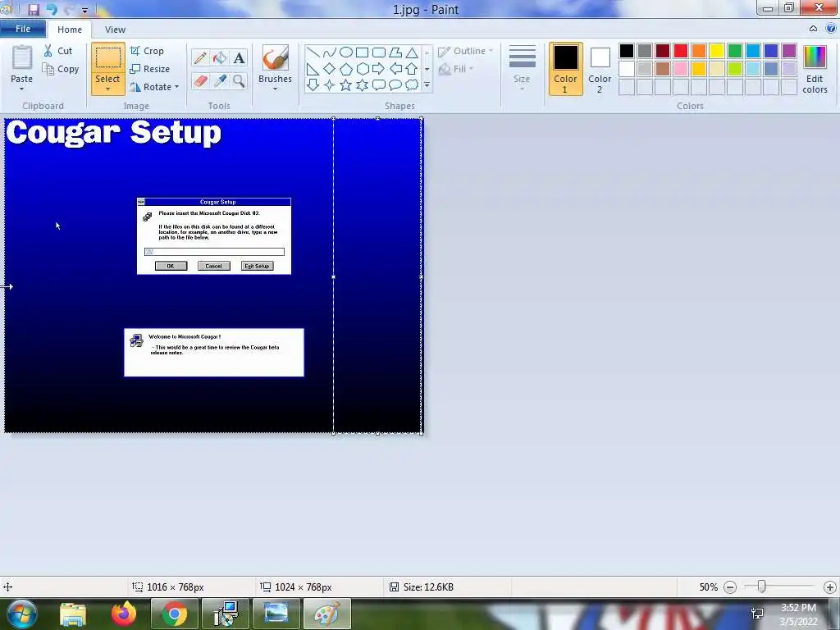
Task: Click the Copy button
Action: click(x=61, y=69)
